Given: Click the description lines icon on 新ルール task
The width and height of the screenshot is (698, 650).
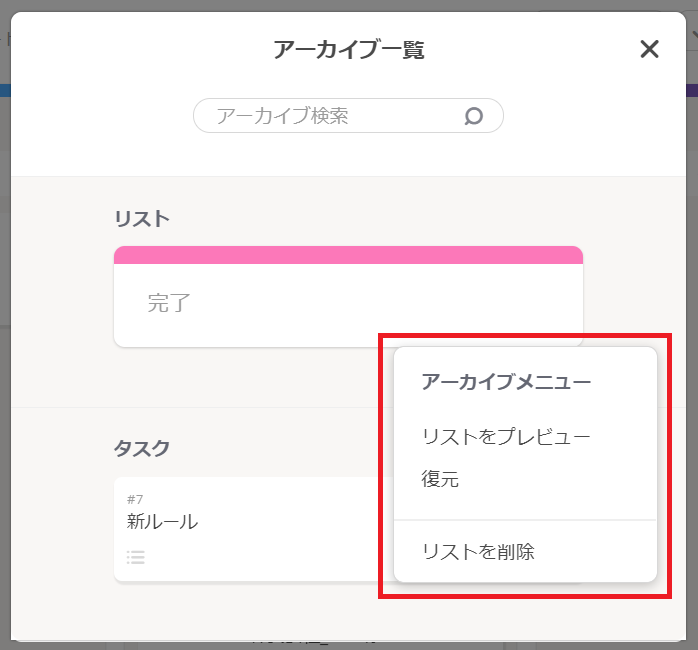Looking at the screenshot, I should tap(136, 558).
